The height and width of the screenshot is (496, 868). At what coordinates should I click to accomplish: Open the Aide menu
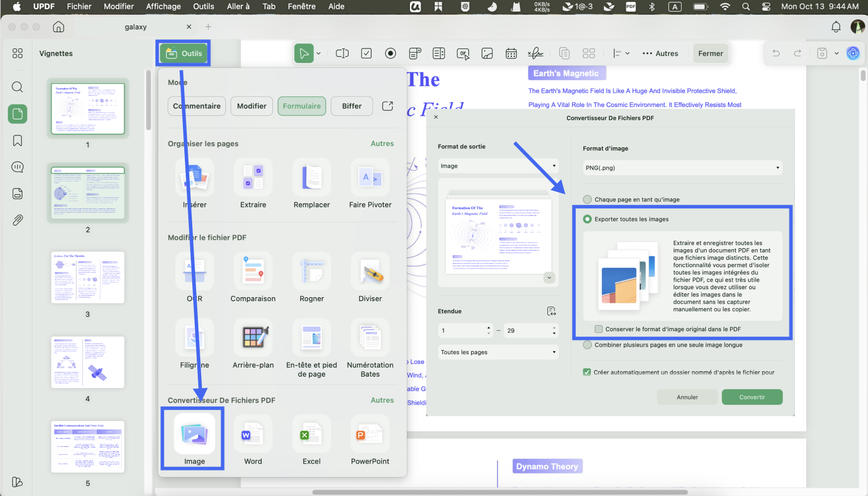pos(337,6)
